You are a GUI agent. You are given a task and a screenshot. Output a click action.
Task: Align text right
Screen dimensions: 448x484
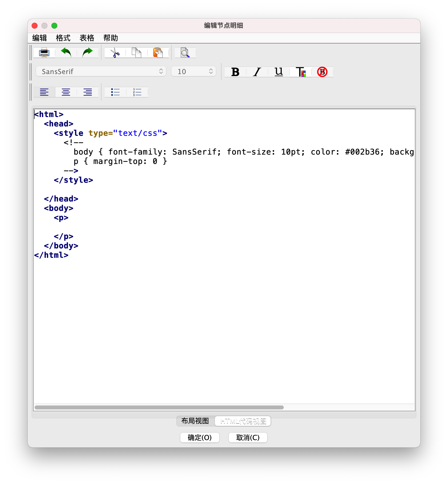coord(88,92)
